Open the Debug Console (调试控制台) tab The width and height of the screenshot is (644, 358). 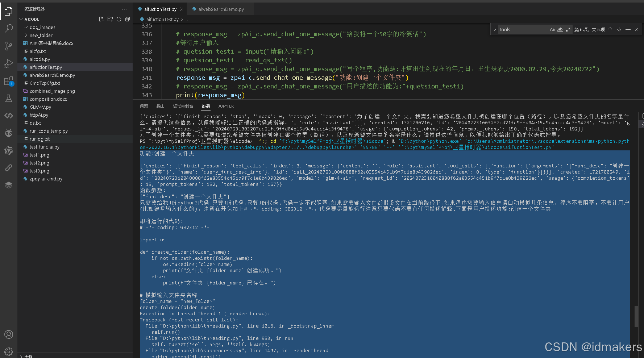[x=183, y=106]
